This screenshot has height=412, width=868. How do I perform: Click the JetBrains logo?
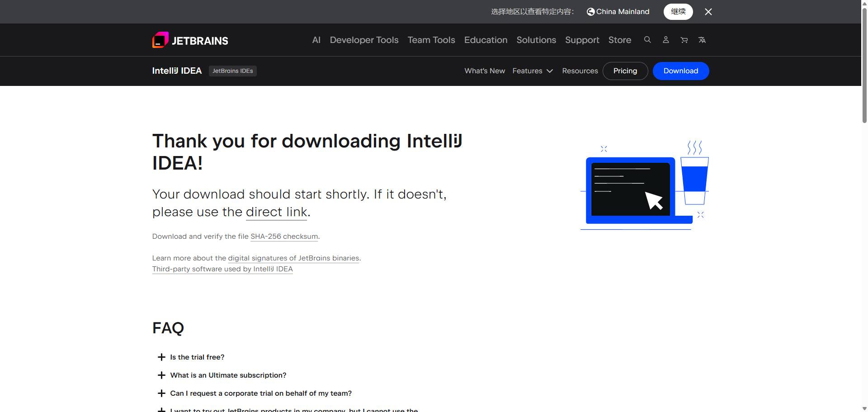pyautogui.click(x=190, y=40)
